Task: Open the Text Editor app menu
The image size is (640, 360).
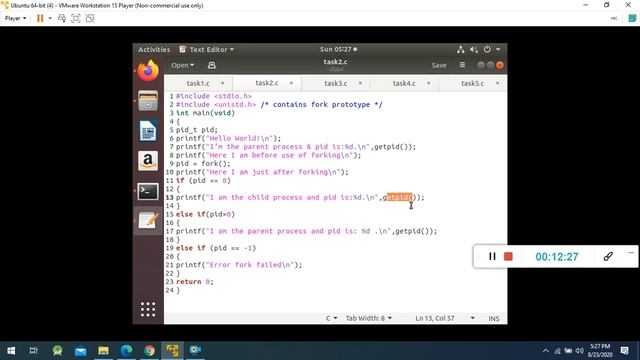Action: [x=207, y=49]
